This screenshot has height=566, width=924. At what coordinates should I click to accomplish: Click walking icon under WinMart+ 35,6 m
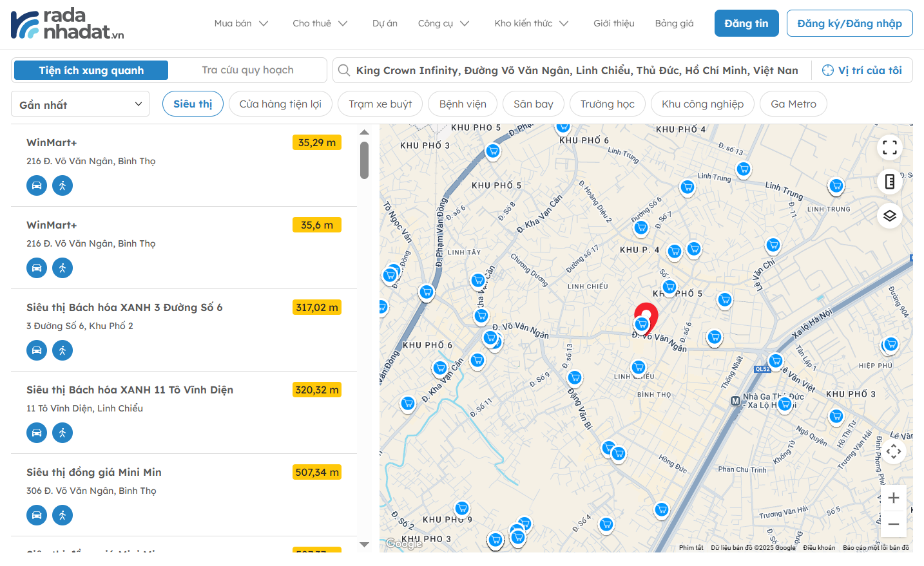pos(63,268)
